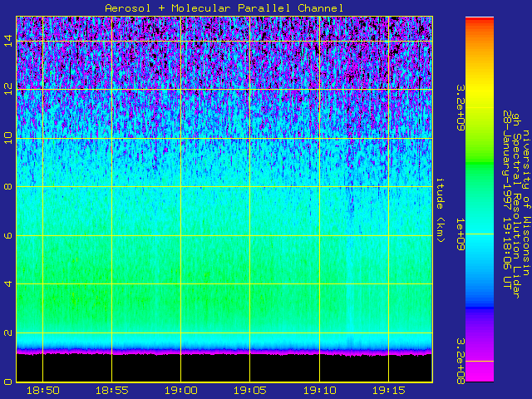The width and height of the screenshot is (532, 399).
Task: Click altitude axis label 12
Action: coord(8,89)
